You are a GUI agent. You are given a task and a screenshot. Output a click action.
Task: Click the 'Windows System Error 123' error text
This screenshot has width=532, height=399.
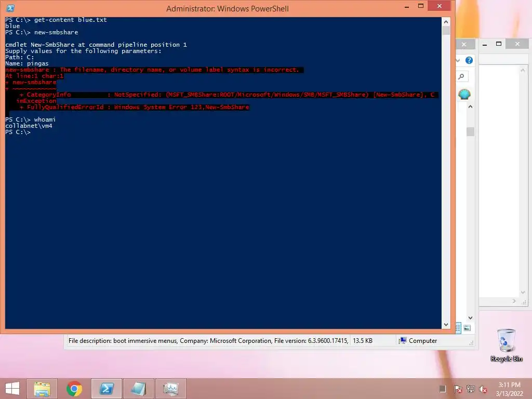[x=158, y=107]
